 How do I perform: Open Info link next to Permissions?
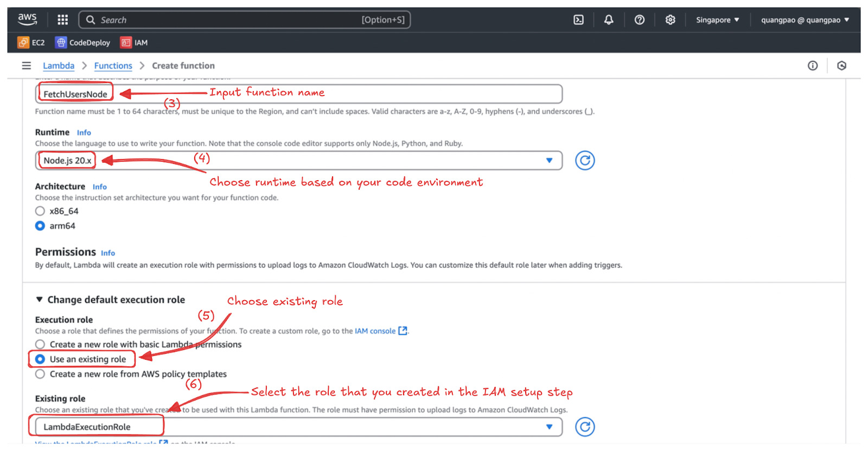point(108,253)
